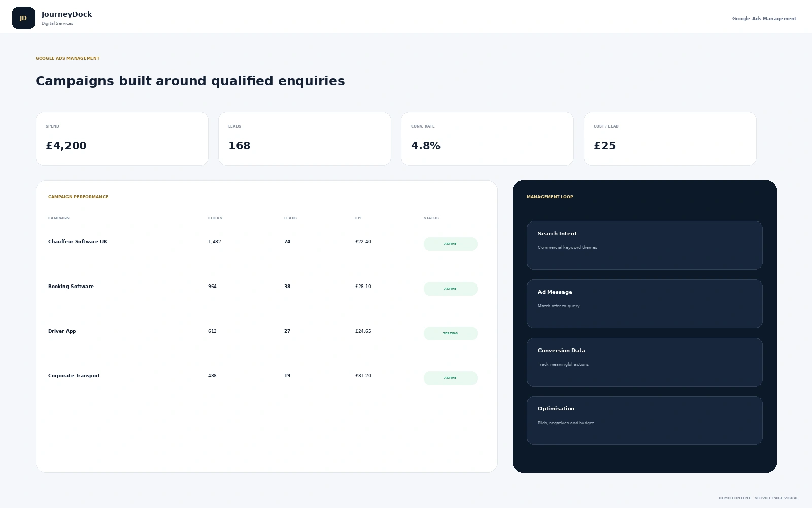Click the CPL column header
Viewport: 812px width, 508px height.
tap(359, 218)
